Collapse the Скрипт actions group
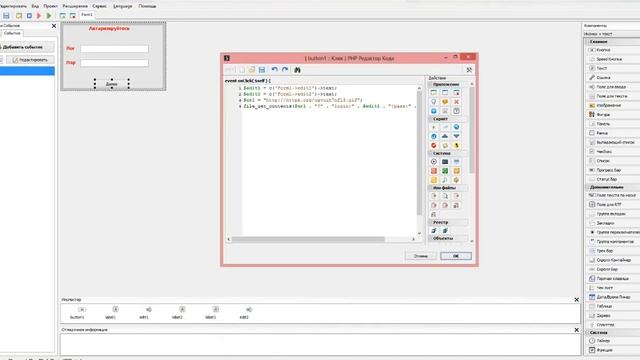This screenshot has height=360, width=640. (x=448, y=119)
